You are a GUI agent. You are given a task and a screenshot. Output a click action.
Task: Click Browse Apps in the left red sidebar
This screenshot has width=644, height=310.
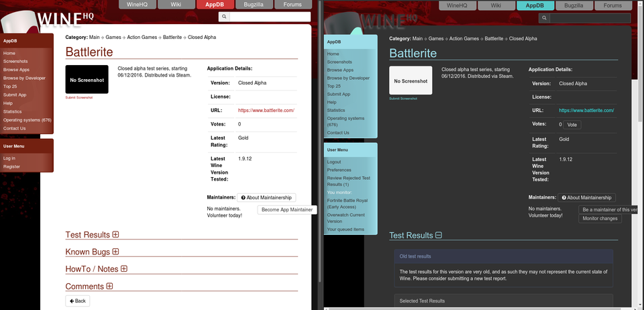pyautogui.click(x=16, y=70)
